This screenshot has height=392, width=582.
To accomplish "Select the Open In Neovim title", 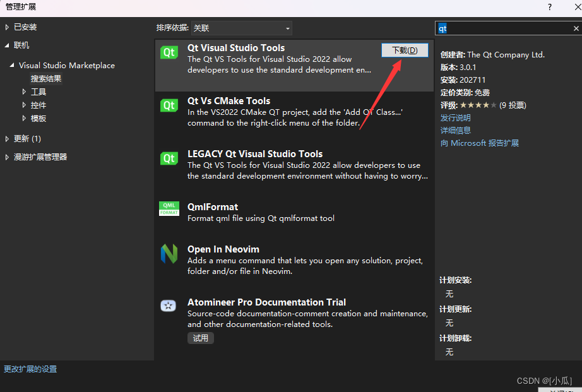I will tap(223, 249).
